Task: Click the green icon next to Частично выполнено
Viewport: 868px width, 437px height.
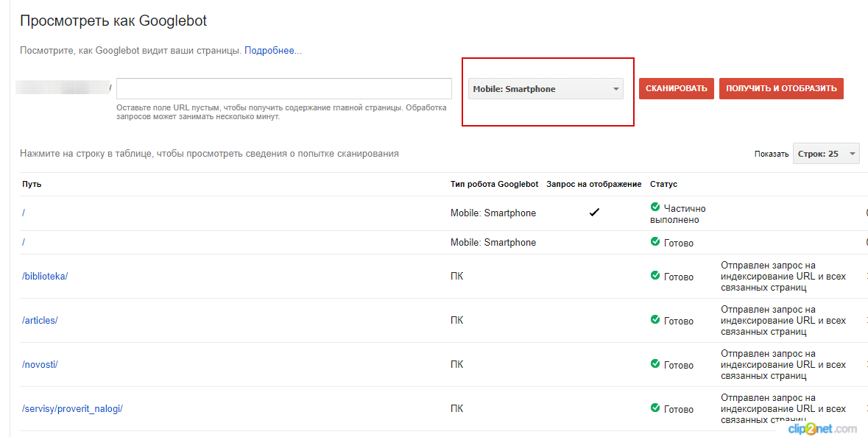Action: pos(655,208)
